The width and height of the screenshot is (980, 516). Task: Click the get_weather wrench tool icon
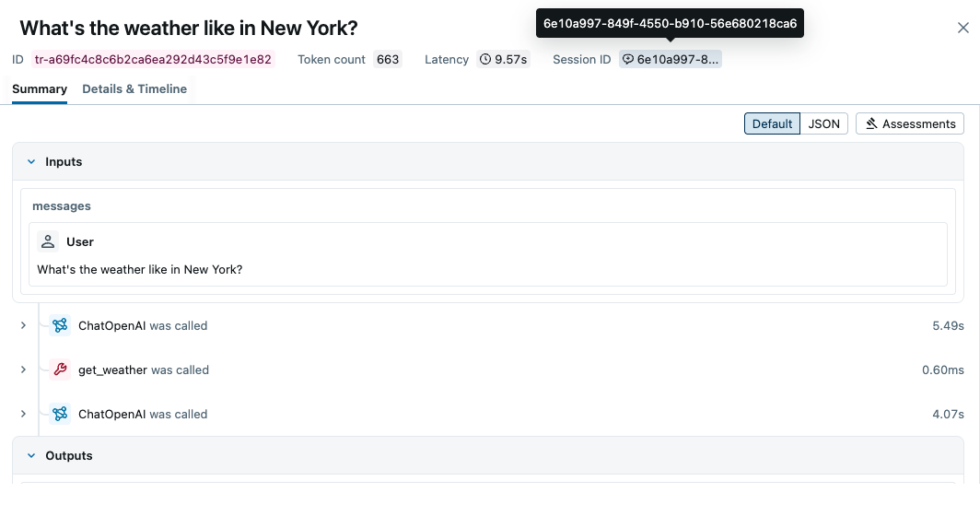(x=60, y=369)
